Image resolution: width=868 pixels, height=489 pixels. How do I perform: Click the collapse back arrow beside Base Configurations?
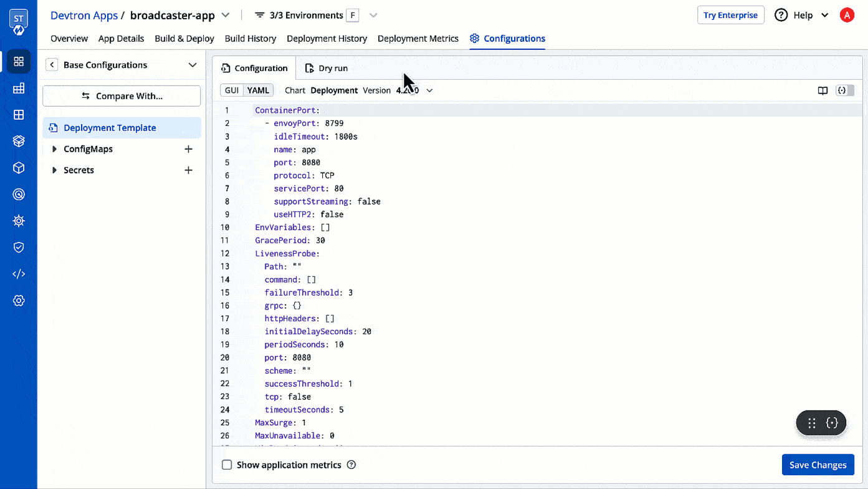pos(52,65)
